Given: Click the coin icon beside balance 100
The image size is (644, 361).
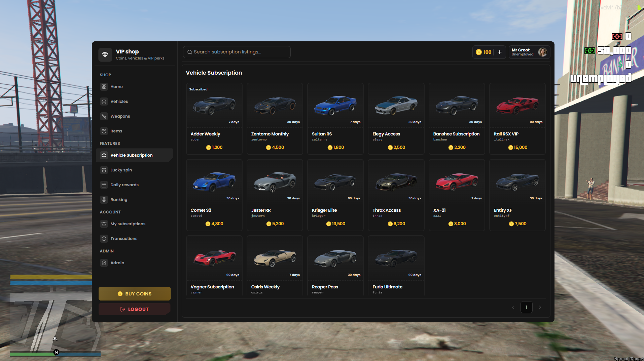Looking at the screenshot, I should [479, 52].
